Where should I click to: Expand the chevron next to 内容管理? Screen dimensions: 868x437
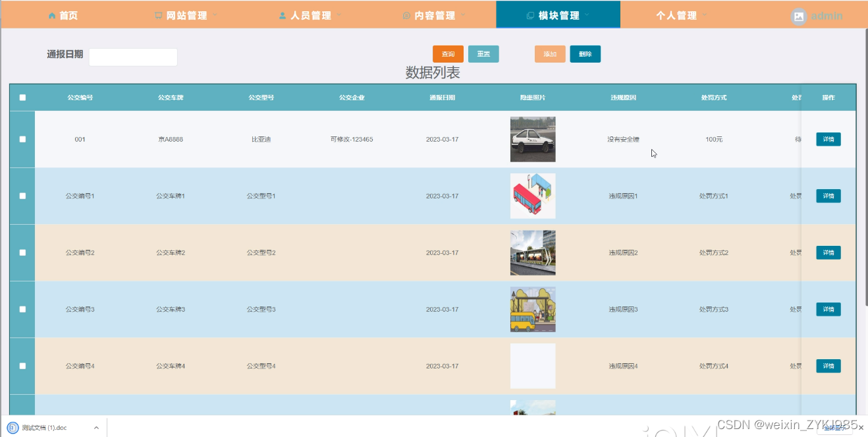coord(462,15)
